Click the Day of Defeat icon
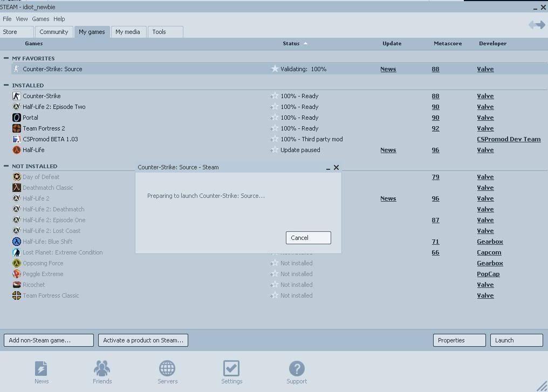Viewport: 548px width, 392px height. tap(16, 177)
